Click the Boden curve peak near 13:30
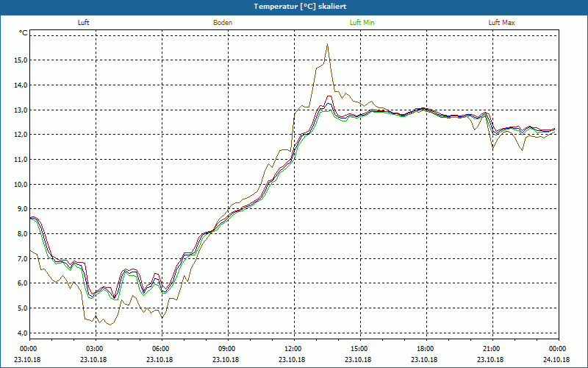The height and width of the screenshot is (368, 588). click(x=327, y=44)
